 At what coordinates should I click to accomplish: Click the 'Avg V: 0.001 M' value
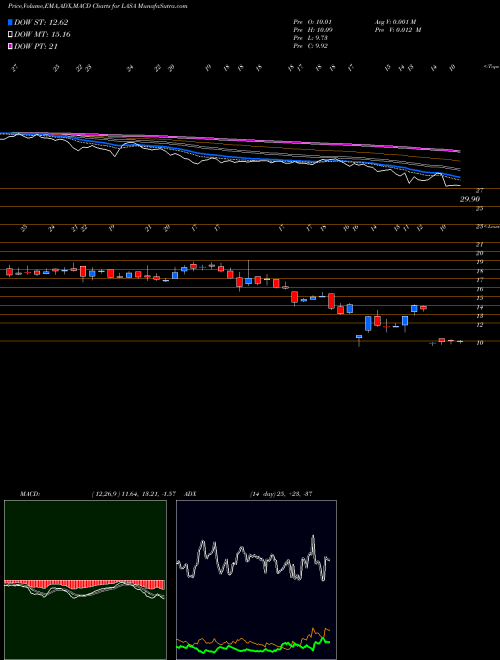(x=395, y=22)
